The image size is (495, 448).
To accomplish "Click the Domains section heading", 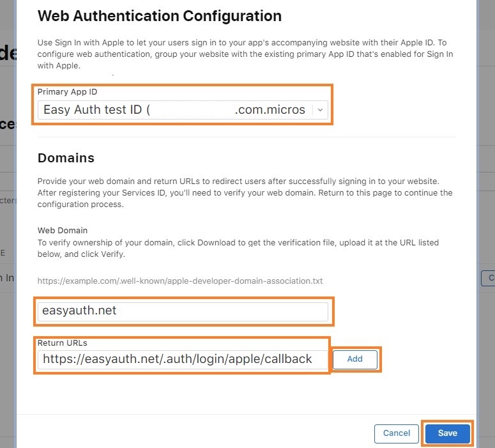I will tap(66, 158).
